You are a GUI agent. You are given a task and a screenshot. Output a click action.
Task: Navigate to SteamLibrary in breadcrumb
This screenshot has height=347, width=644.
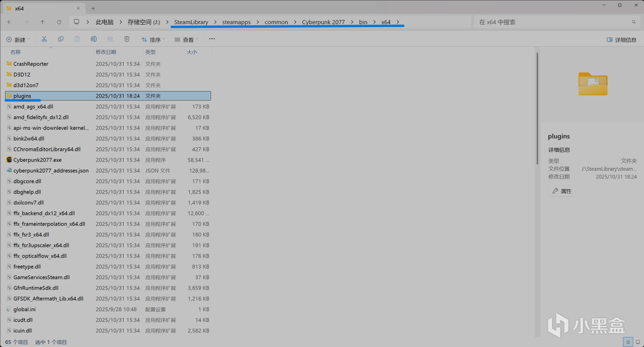coord(191,22)
